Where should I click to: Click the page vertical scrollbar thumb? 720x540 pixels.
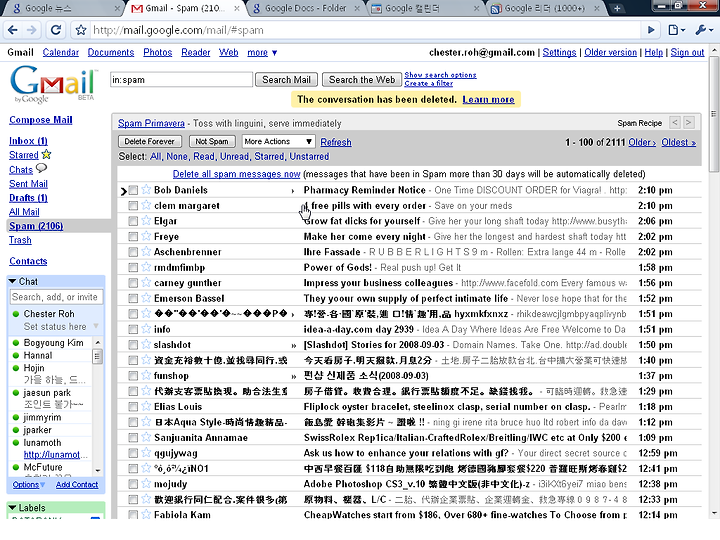(714, 113)
